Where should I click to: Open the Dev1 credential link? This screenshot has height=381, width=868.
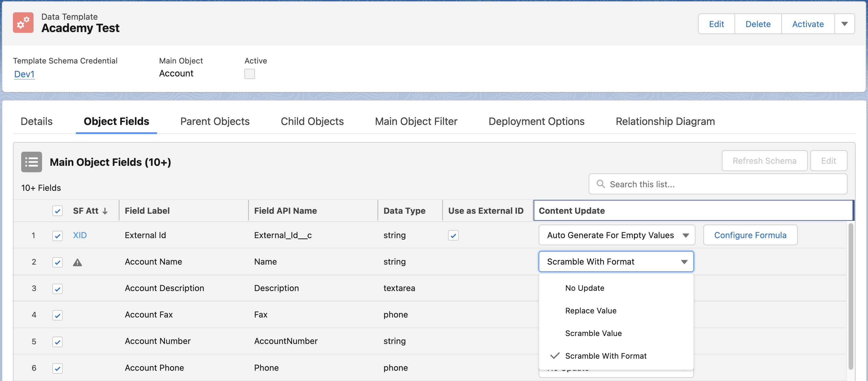pyautogui.click(x=24, y=74)
